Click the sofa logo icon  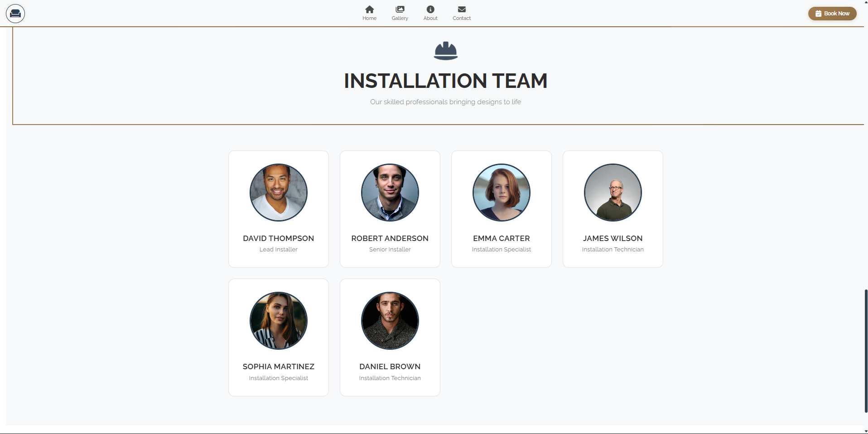pos(15,14)
